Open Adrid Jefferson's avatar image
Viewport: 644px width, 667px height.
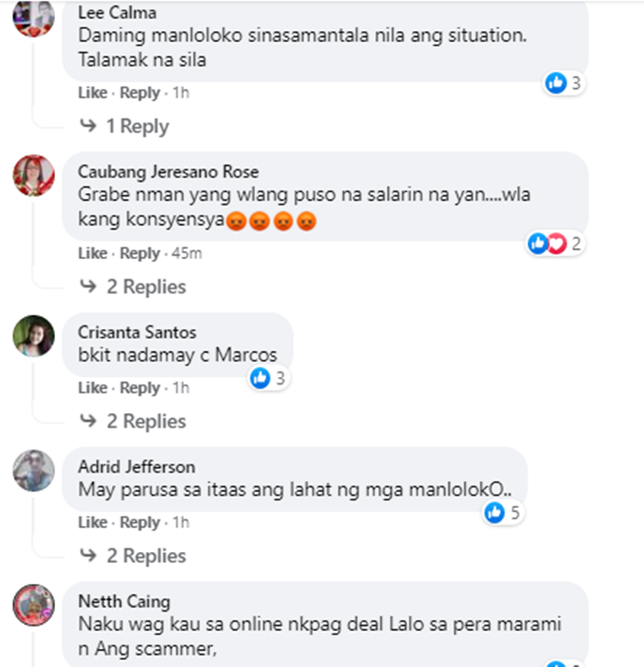(x=33, y=470)
